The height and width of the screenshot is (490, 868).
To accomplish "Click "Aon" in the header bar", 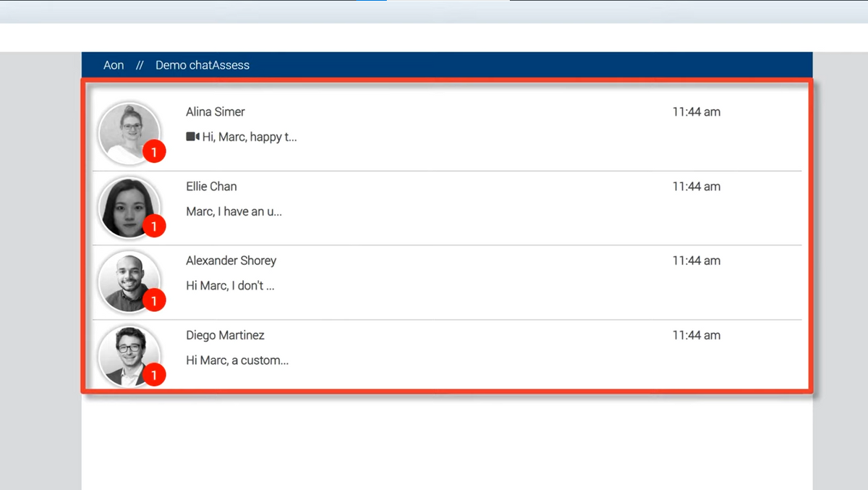I will [114, 65].
